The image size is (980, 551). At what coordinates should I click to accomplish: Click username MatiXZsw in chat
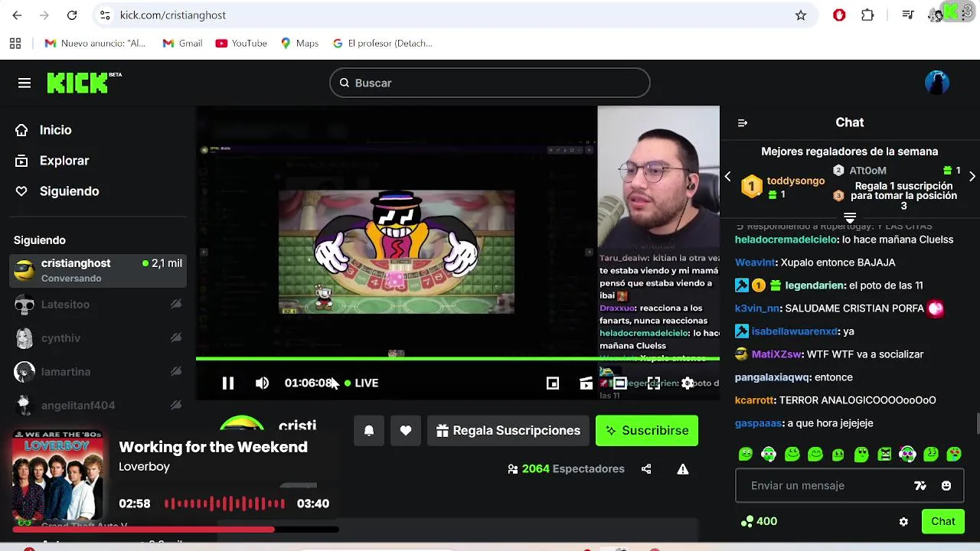[x=776, y=354]
